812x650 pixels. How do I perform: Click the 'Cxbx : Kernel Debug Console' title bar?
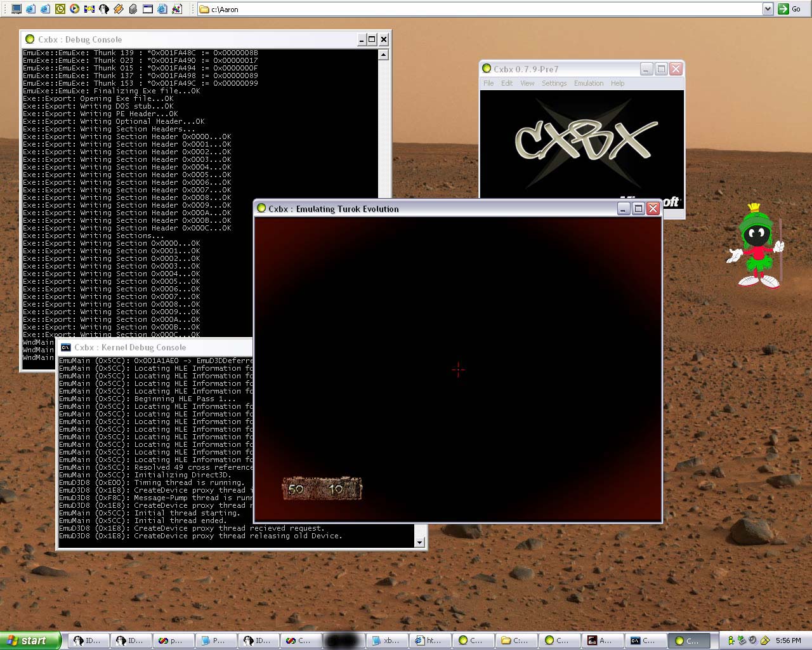pyautogui.click(x=155, y=347)
